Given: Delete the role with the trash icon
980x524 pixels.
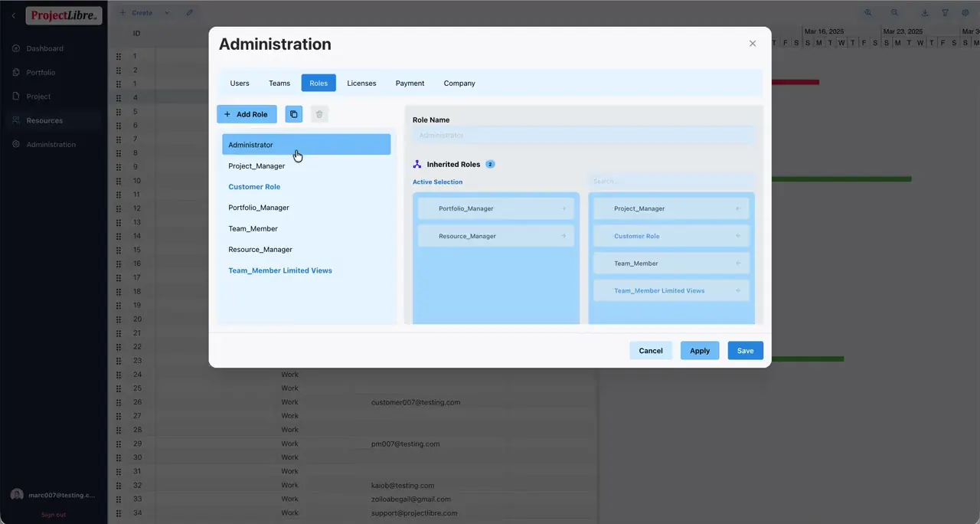Looking at the screenshot, I should tap(319, 114).
